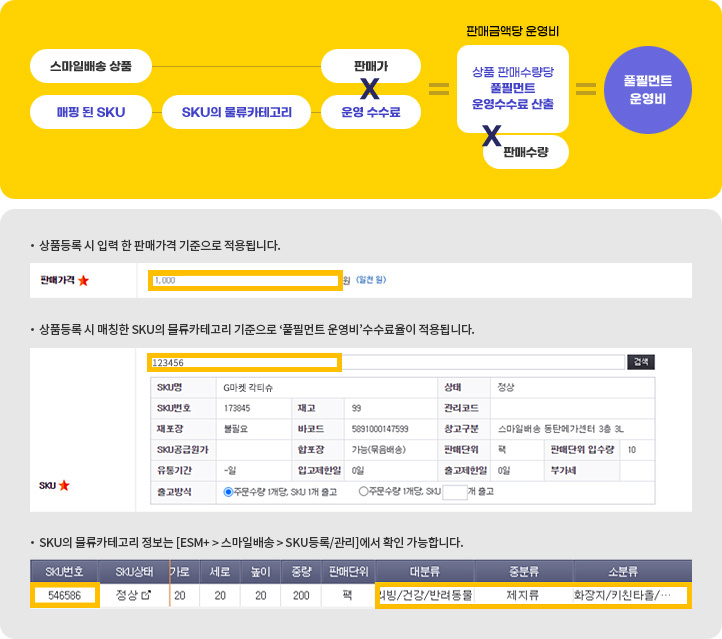The height and width of the screenshot is (639, 722).
Task: Click the SKU의 물류카테고리 pill
Action: 237,112
